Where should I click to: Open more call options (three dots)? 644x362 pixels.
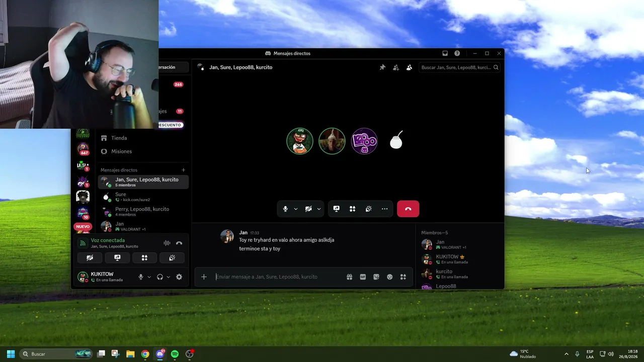click(385, 209)
